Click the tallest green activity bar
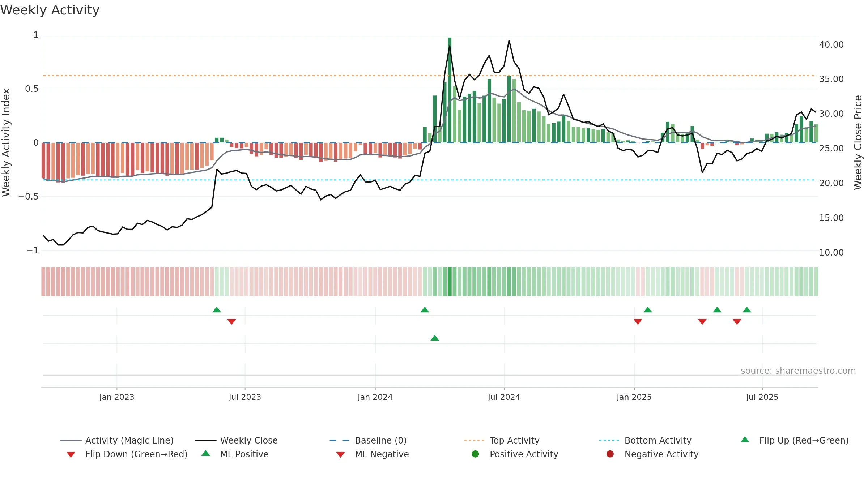The height and width of the screenshot is (488, 868). pyautogui.click(x=450, y=90)
